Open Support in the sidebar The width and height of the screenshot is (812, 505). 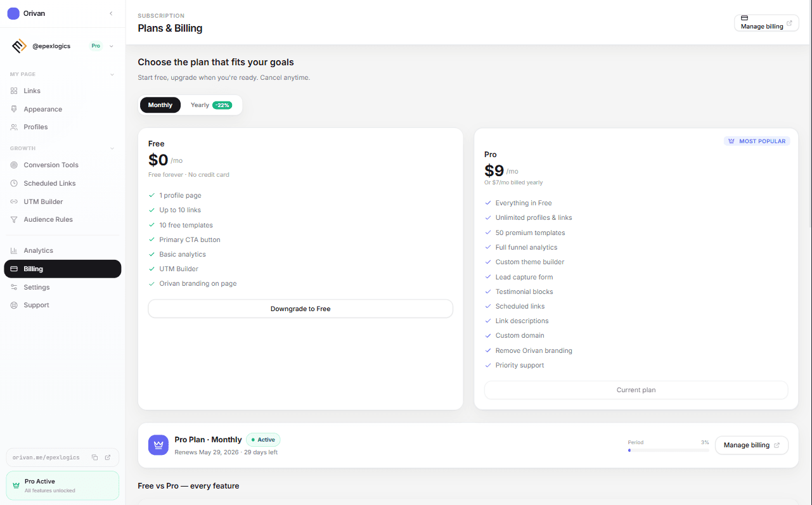point(62,305)
